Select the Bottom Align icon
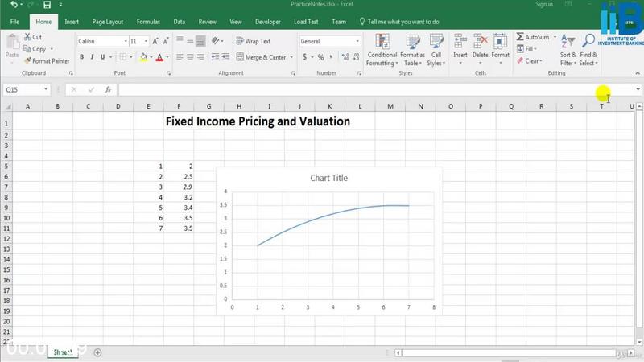 [x=200, y=41]
